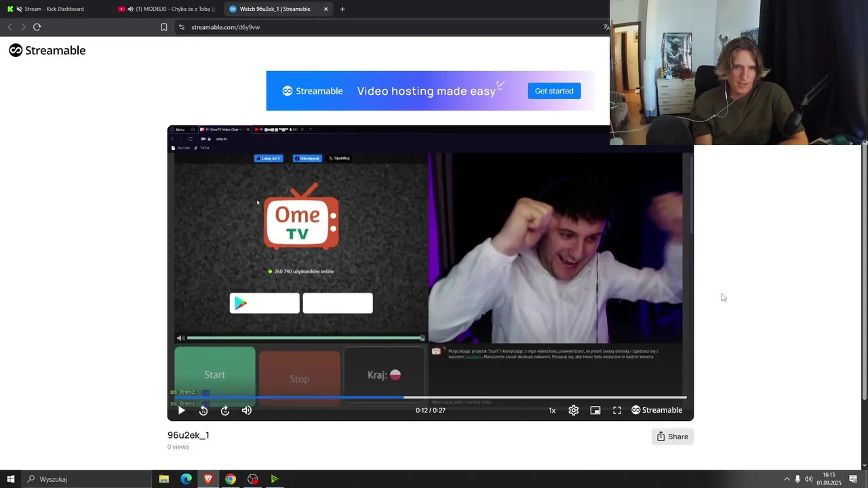Click Get started on the banner
This screenshot has height=488, width=868.
pos(554,91)
